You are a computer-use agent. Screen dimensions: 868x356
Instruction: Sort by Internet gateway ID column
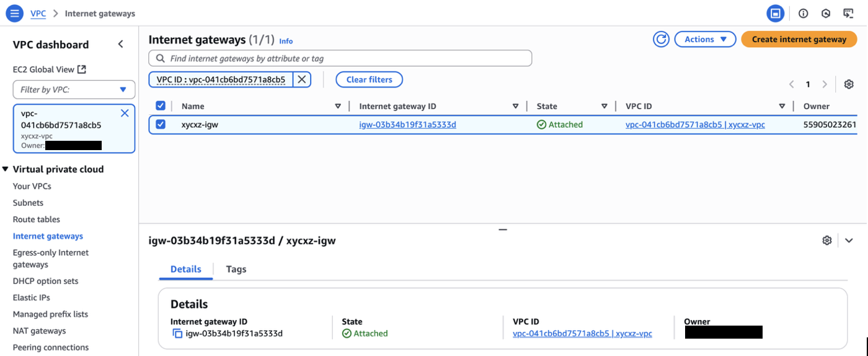click(515, 106)
